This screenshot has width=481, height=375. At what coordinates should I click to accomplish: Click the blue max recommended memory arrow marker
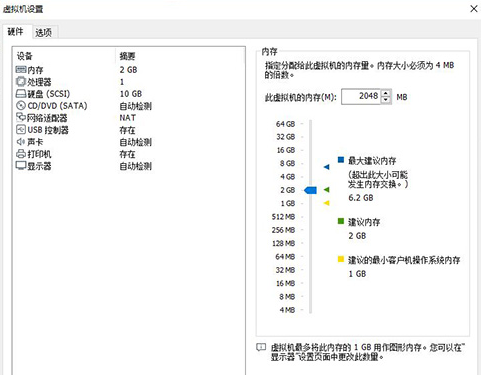point(327,167)
